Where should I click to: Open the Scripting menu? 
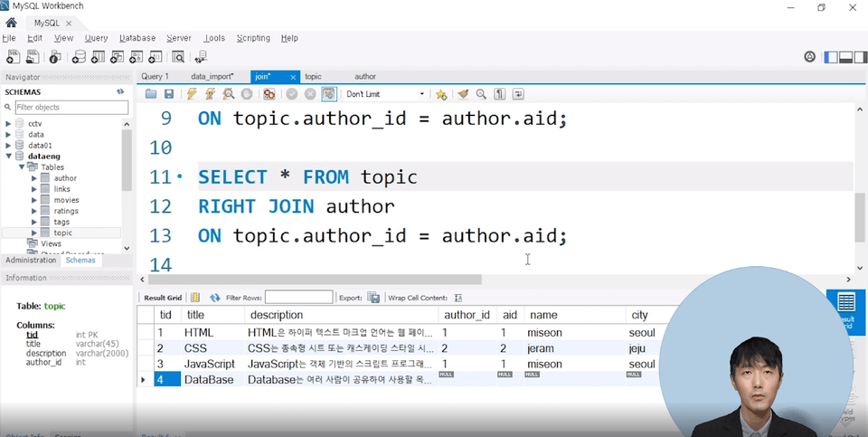pos(253,38)
